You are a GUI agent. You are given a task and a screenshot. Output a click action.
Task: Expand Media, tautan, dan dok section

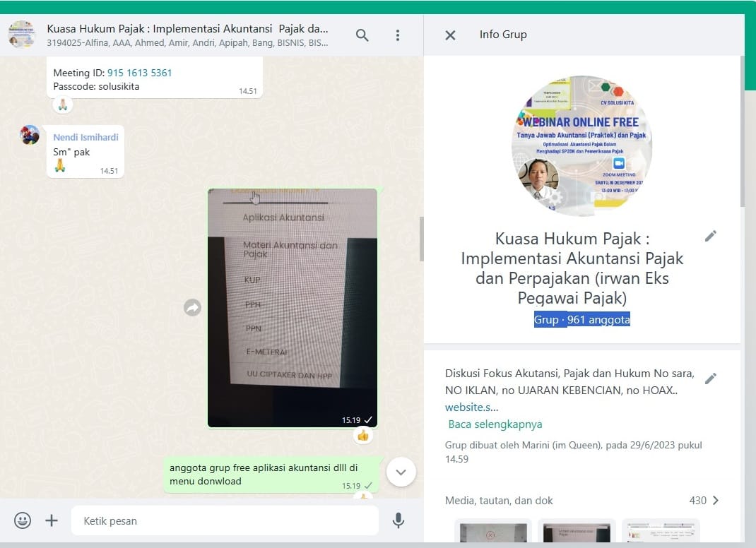715,501
